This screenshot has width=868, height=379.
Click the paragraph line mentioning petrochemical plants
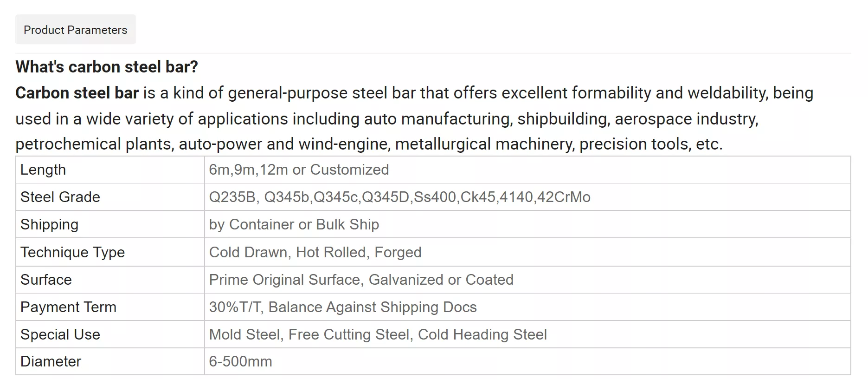[369, 144]
